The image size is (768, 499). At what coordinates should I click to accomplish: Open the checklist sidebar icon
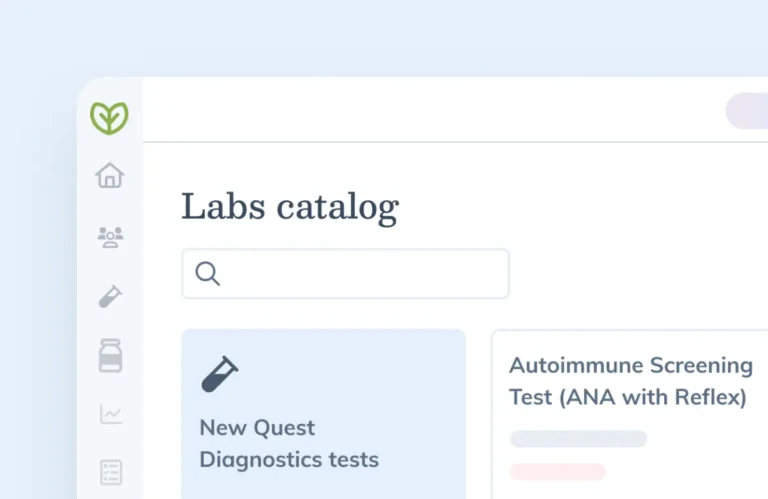tap(110, 472)
